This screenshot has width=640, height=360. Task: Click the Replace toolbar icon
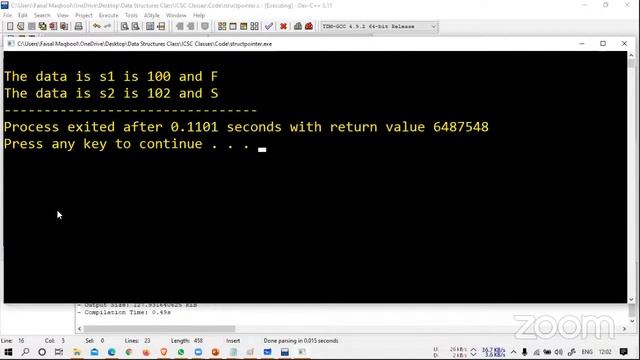(135, 26)
